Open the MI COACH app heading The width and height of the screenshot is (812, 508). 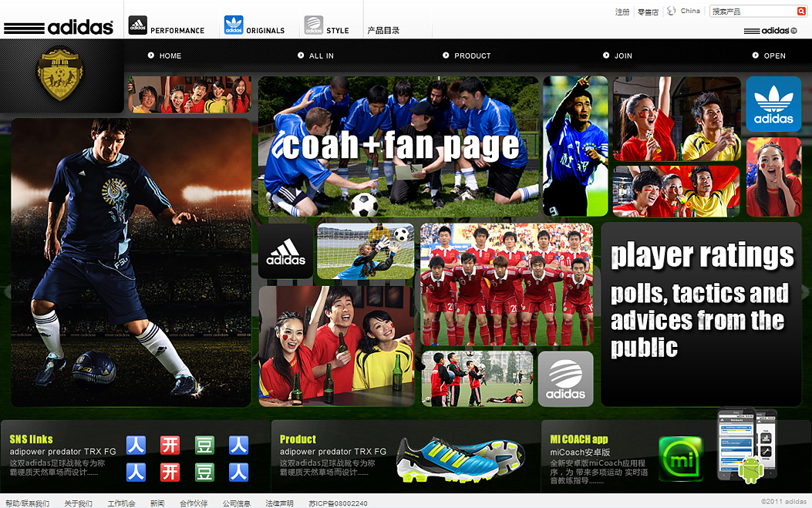pos(579,439)
